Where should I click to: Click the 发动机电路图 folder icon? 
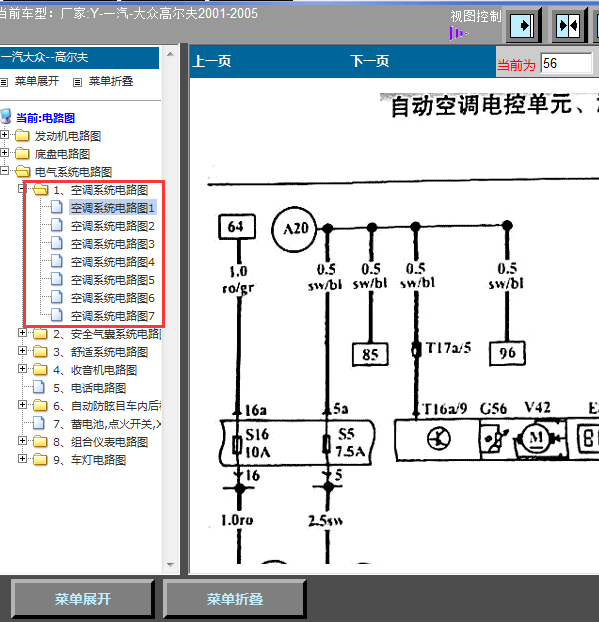(x=22, y=135)
